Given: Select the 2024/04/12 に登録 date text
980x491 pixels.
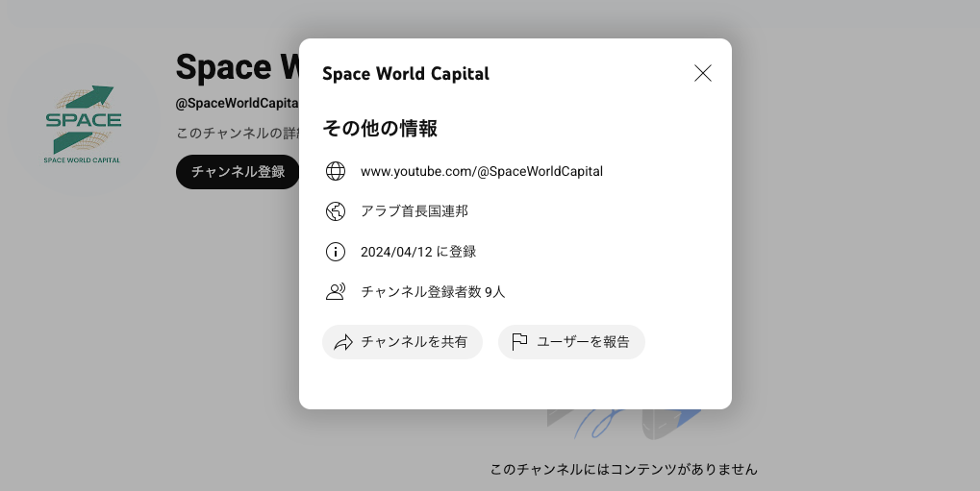Looking at the screenshot, I should coord(417,252).
